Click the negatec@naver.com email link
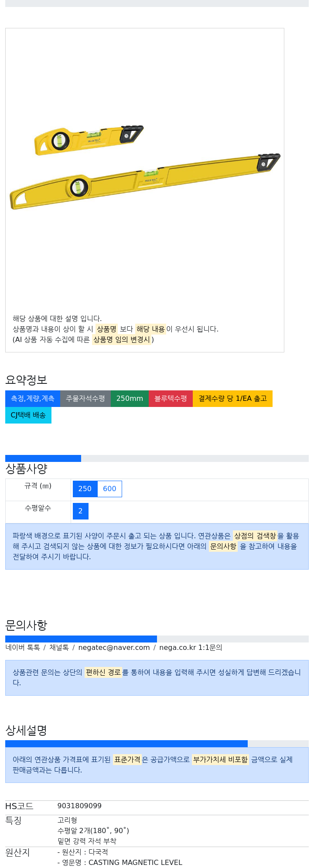 (x=114, y=648)
